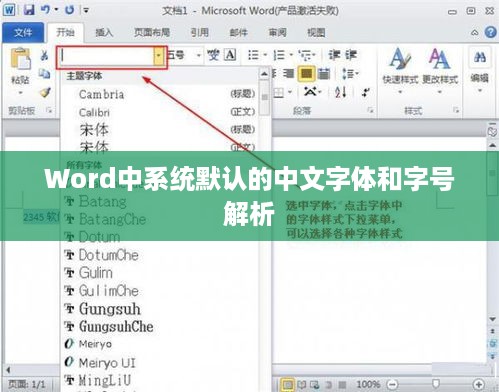Screen dimensions: 499x392
Task: Click the Sort A-Z icon
Action: [341, 92]
